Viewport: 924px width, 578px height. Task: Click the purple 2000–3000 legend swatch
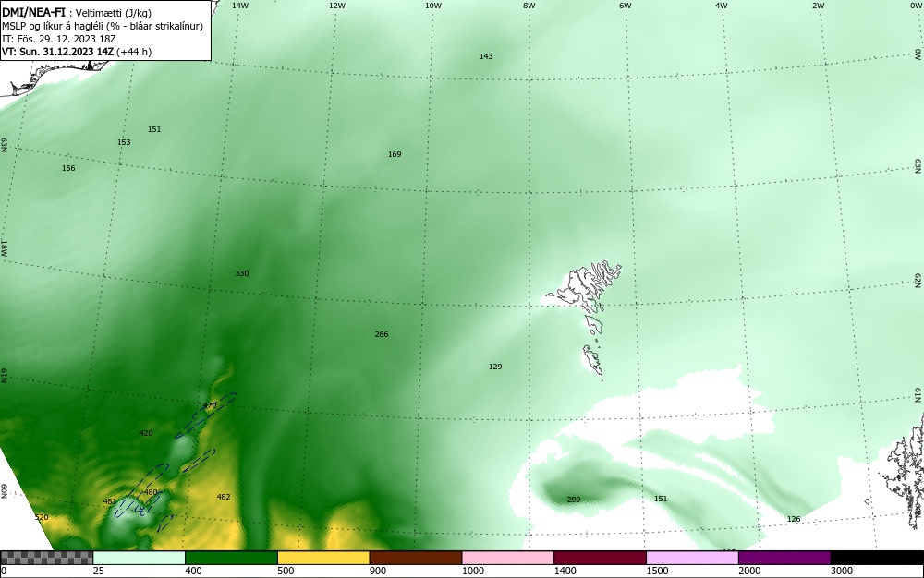click(x=784, y=558)
